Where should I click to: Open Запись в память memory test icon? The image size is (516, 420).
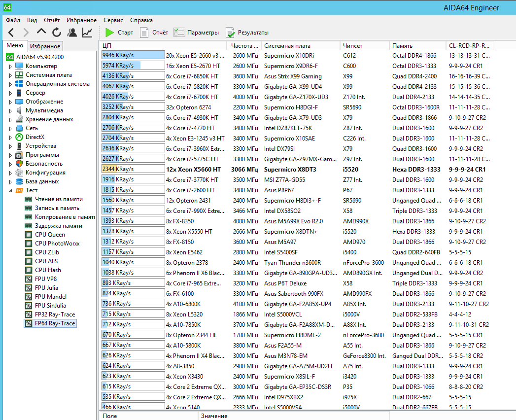(x=29, y=208)
